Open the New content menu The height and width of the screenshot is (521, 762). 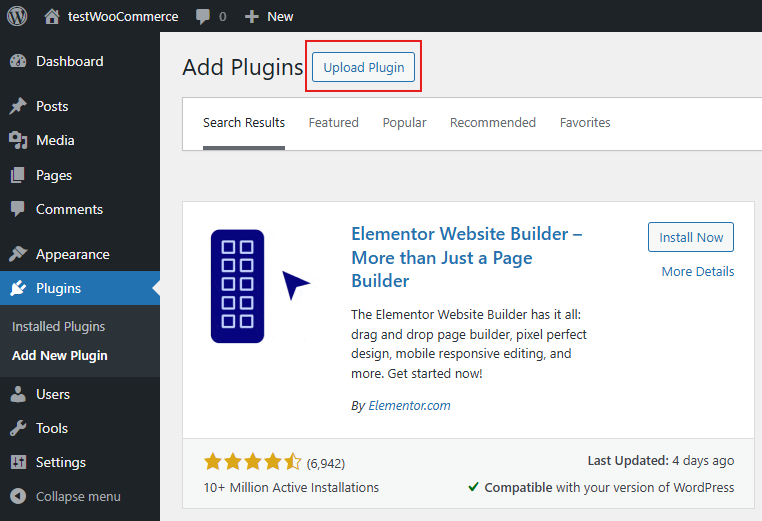pos(269,17)
